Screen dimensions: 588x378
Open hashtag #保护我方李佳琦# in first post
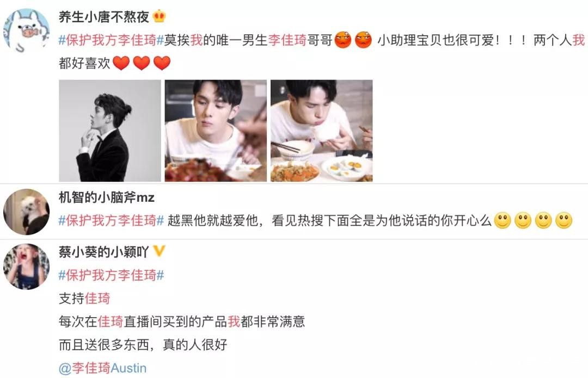pyautogui.click(x=112, y=40)
